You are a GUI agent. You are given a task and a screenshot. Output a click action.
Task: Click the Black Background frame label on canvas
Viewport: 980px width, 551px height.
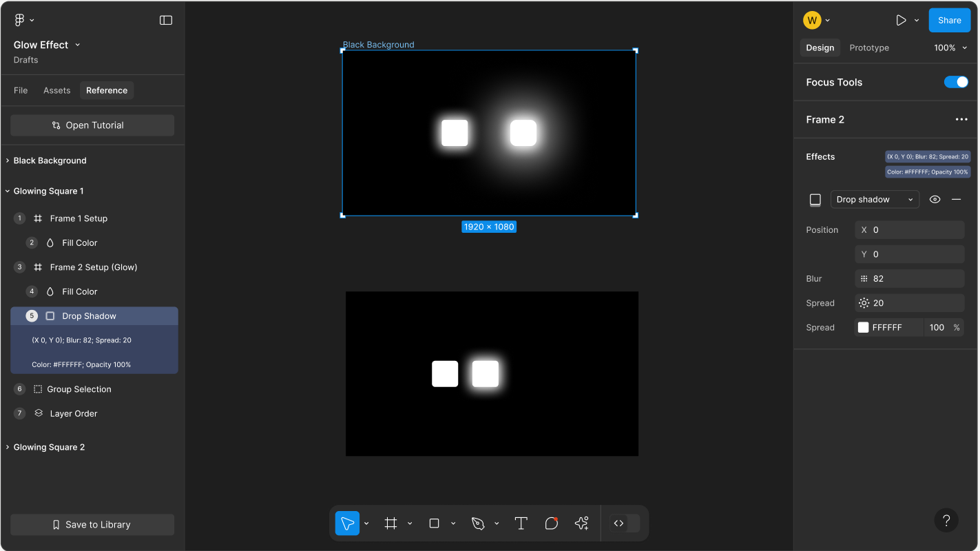point(379,45)
